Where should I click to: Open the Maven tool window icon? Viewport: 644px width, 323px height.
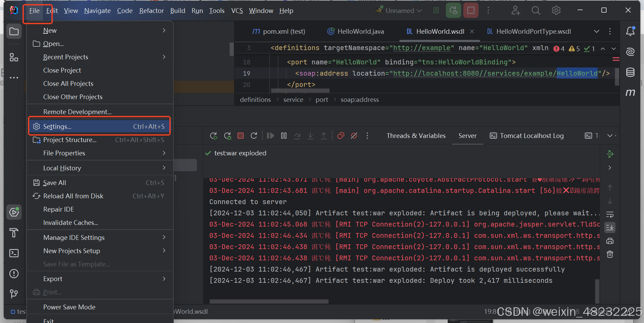tap(630, 92)
